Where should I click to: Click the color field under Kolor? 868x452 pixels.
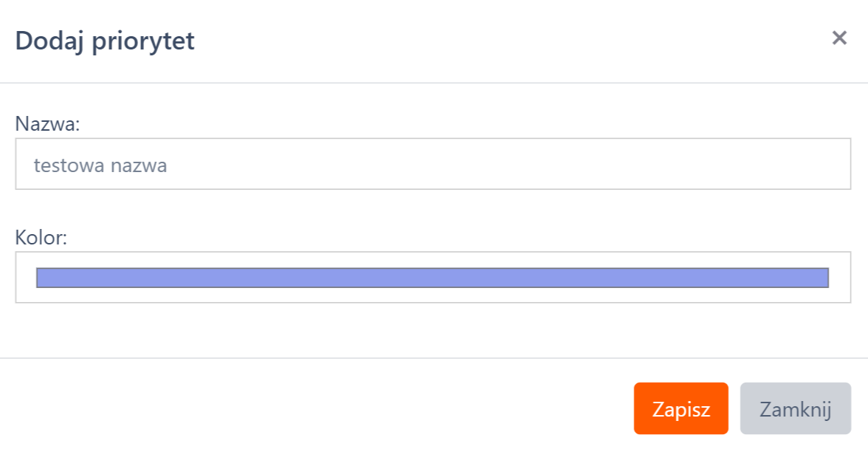click(x=433, y=278)
